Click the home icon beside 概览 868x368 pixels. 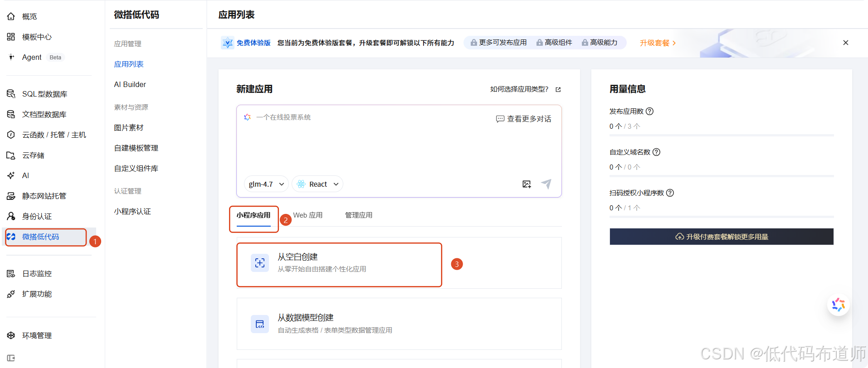(x=11, y=16)
